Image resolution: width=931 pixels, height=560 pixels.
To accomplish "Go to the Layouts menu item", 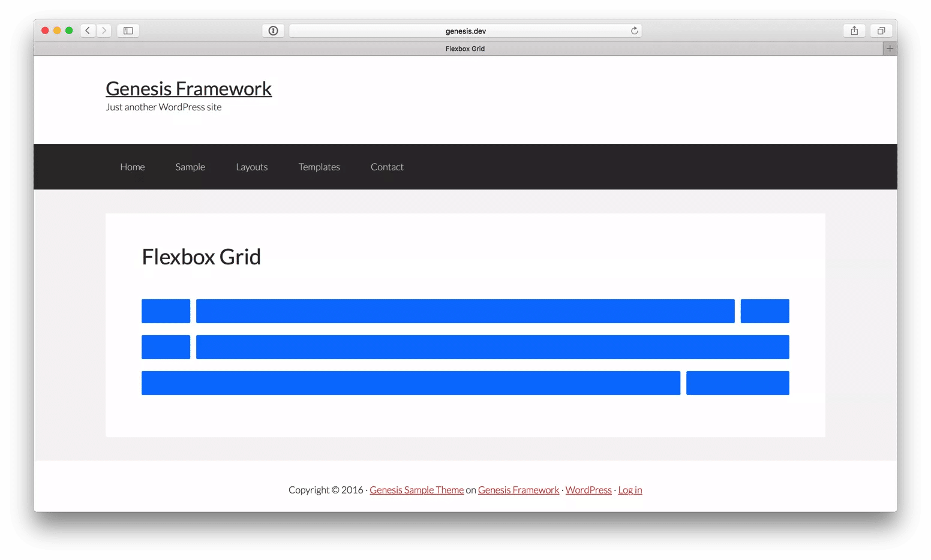I will click(x=251, y=167).
